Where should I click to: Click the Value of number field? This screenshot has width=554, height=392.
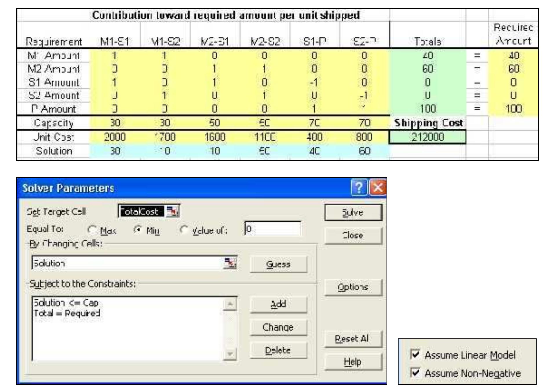[x=273, y=229]
